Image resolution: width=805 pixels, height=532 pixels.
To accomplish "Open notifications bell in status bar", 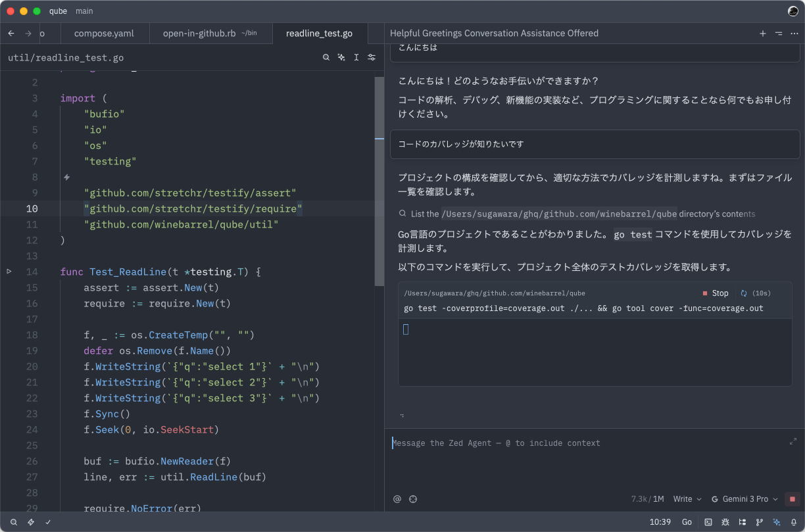I will click(794, 522).
